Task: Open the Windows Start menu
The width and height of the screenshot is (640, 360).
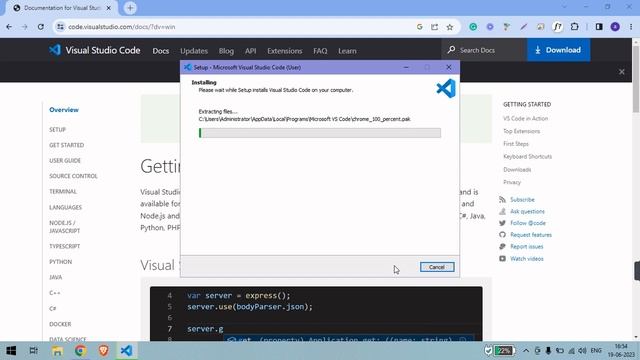Action: click(11, 351)
